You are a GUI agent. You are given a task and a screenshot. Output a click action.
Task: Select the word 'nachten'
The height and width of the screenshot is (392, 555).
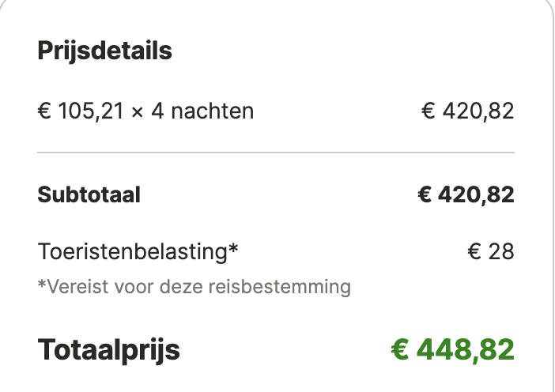click(213, 111)
